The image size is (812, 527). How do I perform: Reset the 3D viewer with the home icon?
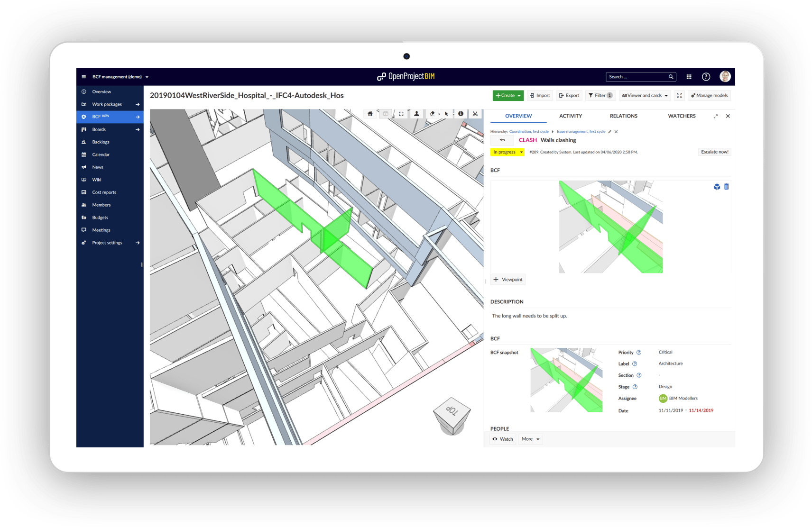[x=370, y=114]
